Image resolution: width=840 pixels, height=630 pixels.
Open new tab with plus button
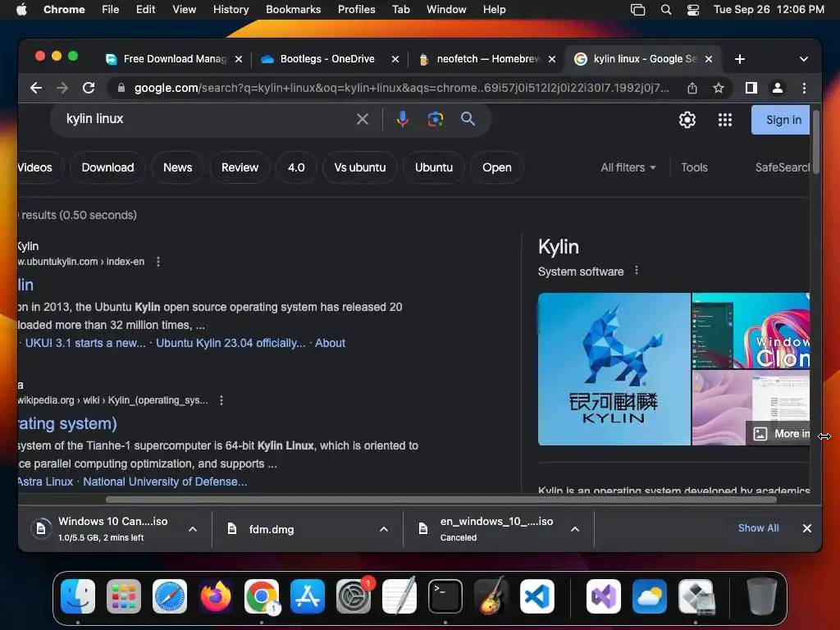pyautogui.click(x=740, y=59)
